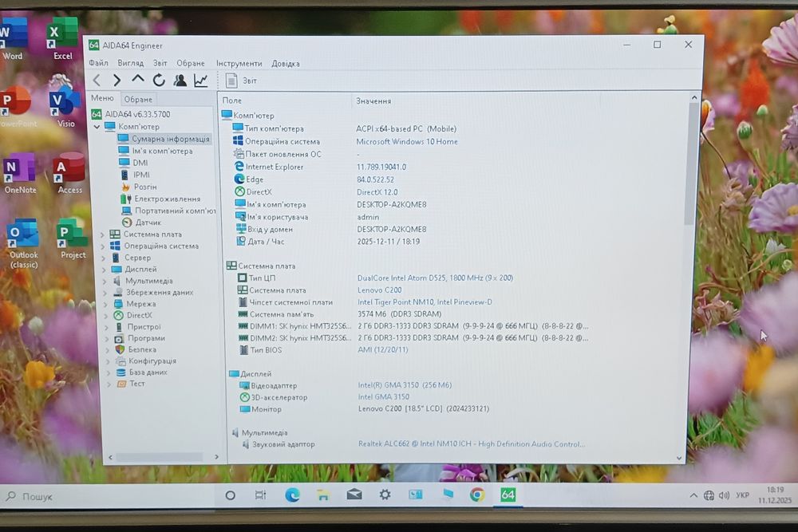Open the graph chart toolbar icon
Screen dimensions: 798x532
(x=201, y=80)
